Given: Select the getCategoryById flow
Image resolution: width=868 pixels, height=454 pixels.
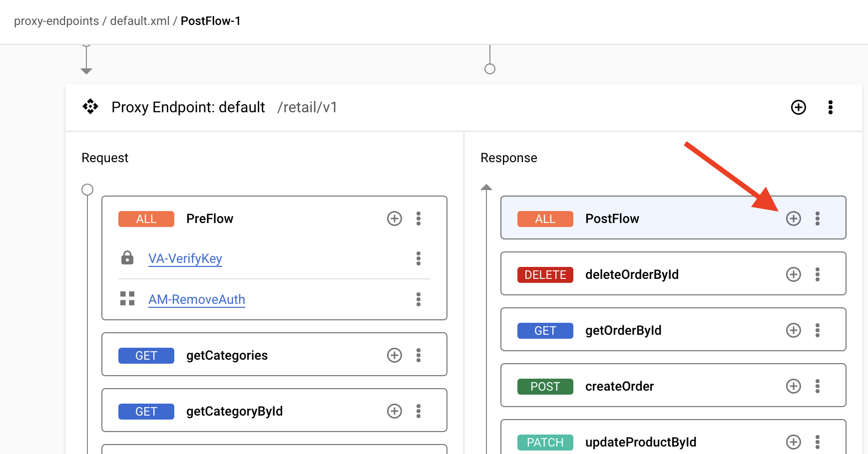Looking at the screenshot, I should [274, 410].
